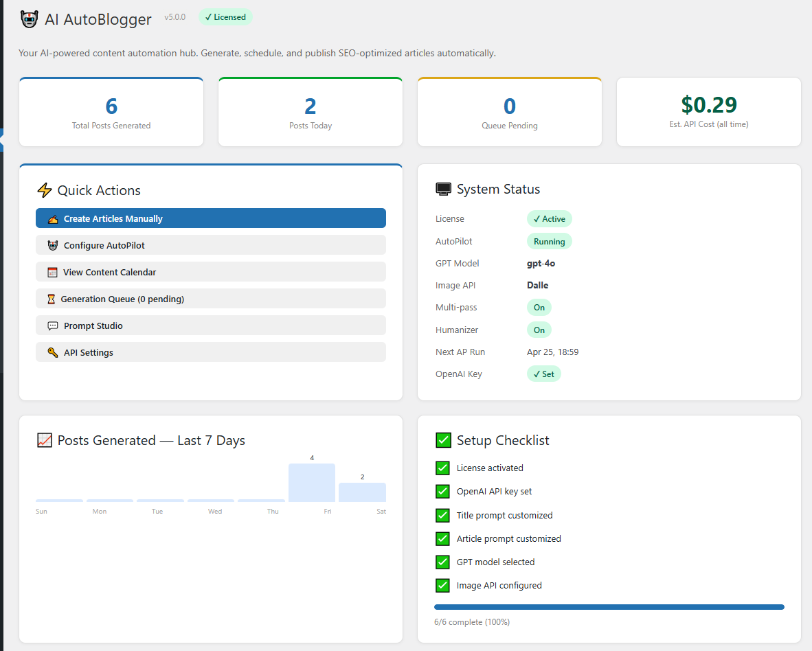Click the Tue label on the chart
812x651 pixels.
tap(157, 512)
